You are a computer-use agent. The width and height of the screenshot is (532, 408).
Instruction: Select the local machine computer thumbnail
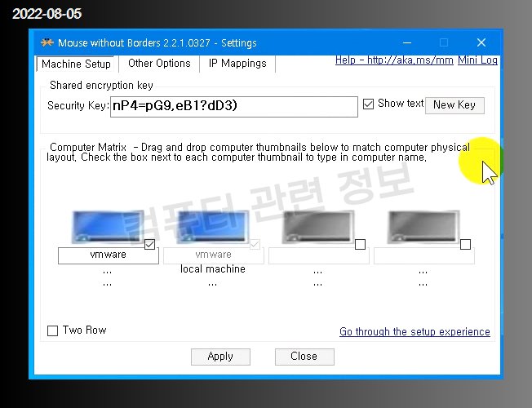(x=213, y=227)
